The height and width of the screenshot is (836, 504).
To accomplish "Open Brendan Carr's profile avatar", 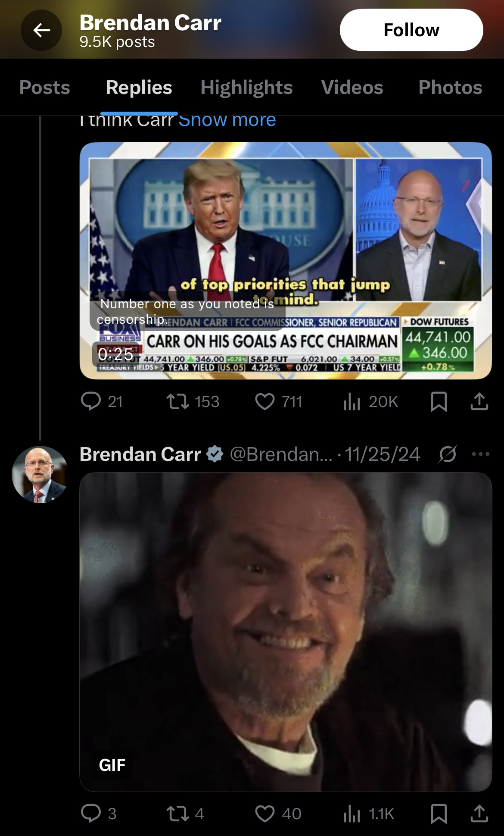I will click(40, 474).
